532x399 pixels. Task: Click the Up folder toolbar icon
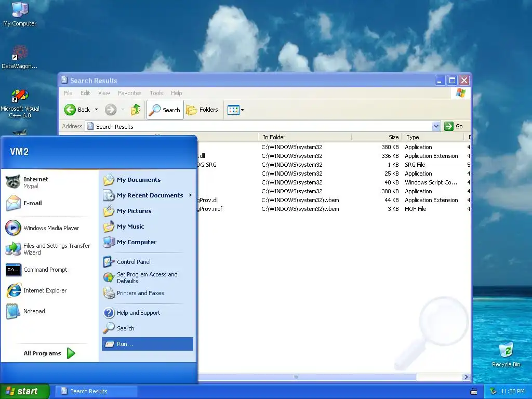coord(136,110)
